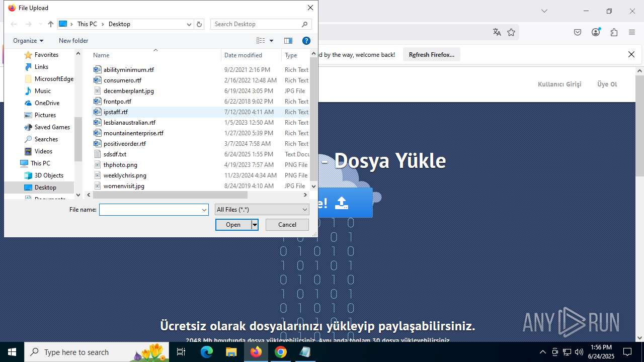Viewport: 644px width, 362px height.
Task: Create a New folder
Action: [x=73, y=41]
